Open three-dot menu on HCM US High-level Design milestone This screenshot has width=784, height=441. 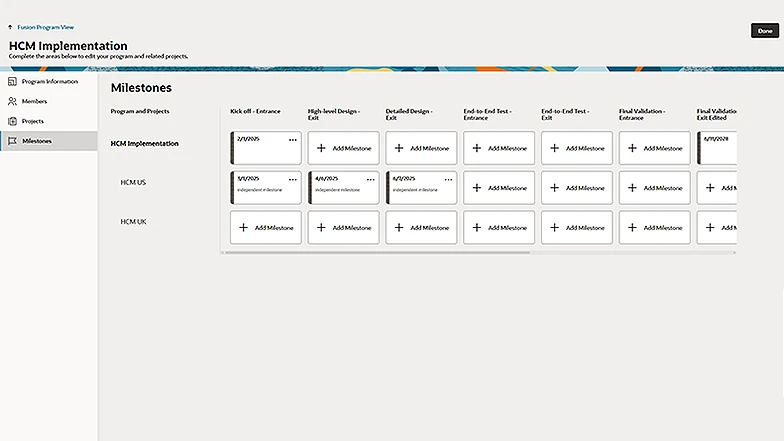(x=371, y=179)
